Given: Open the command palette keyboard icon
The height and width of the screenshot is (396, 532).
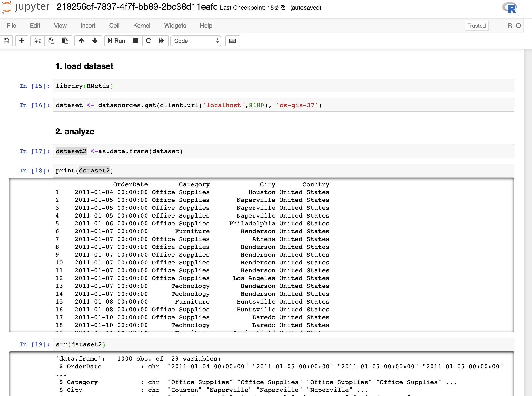Looking at the screenshot, I should tap(232, 41).
